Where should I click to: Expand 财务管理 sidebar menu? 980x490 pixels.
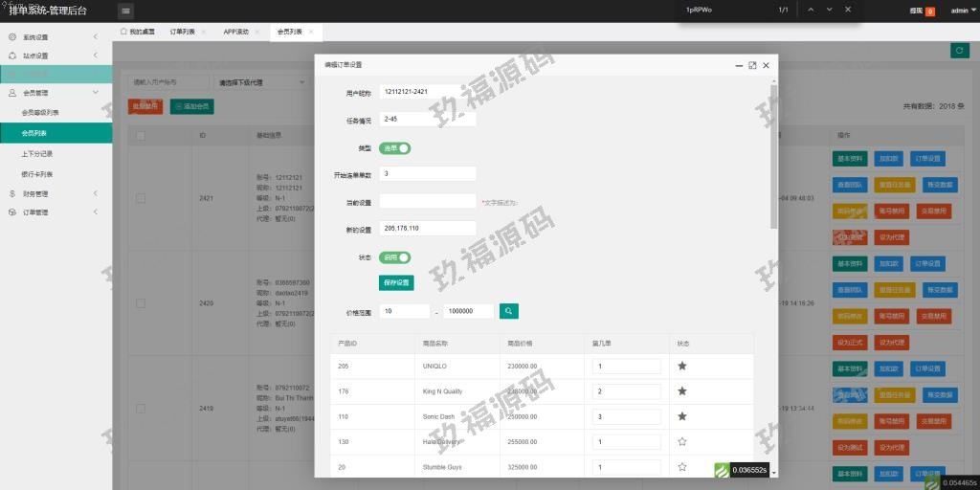(56, 193)
